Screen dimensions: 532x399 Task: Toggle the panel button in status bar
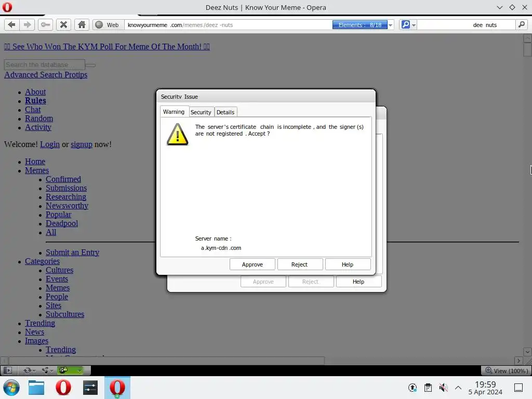[x=7, y=370]
